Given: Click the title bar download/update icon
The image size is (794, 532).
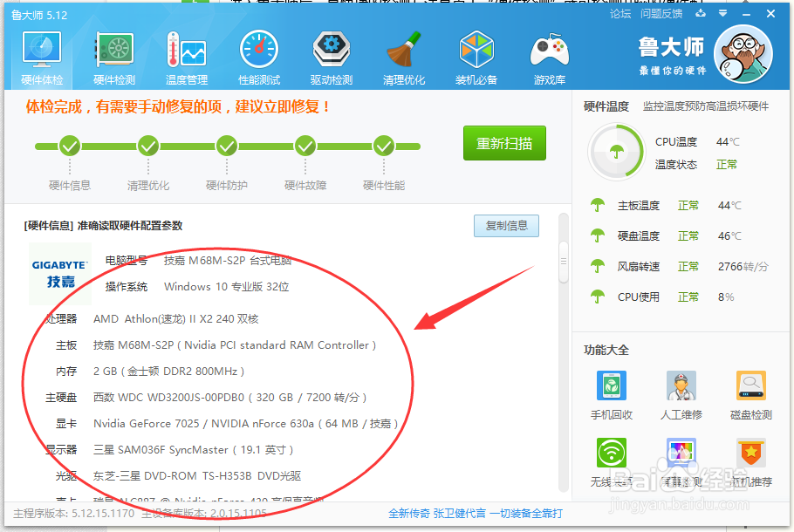Looking at the screenshot, I should tap(701, 14).
